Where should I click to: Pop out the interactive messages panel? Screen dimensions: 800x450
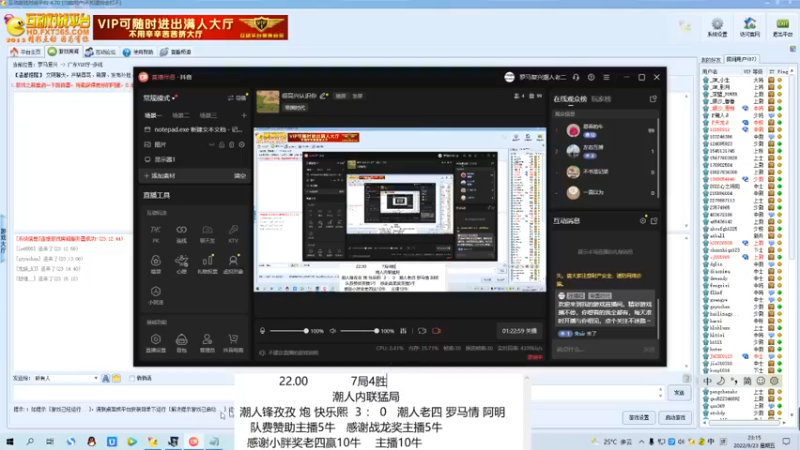click(x=654, y=221)
